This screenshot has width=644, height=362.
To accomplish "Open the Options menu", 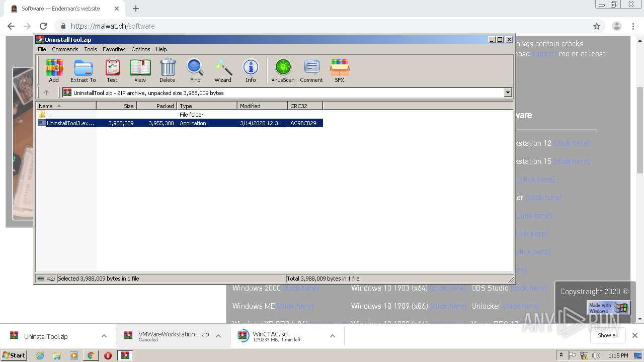I will (x=141, y=49).
